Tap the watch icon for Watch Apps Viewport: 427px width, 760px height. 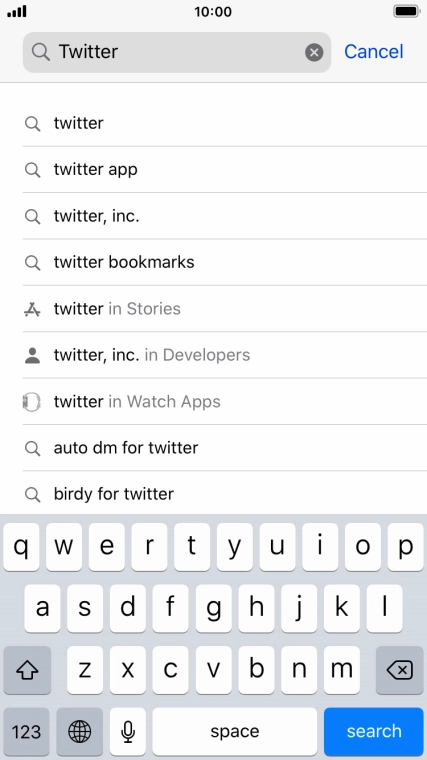32,402
